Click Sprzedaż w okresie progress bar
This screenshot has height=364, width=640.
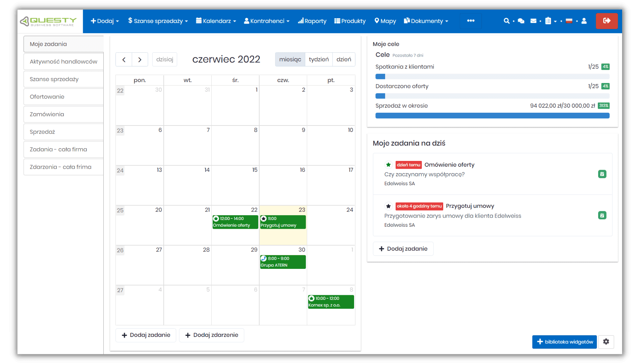tap(492, 116)
